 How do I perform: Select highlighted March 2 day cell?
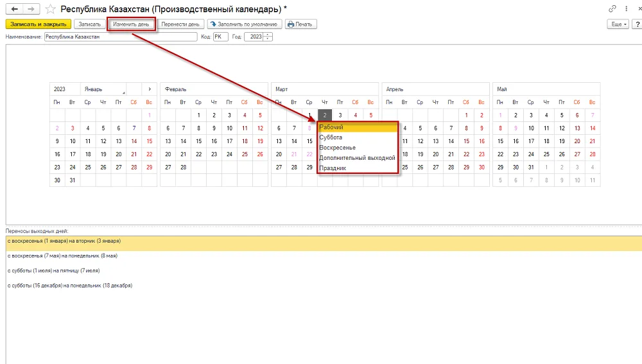click(325, 116)
